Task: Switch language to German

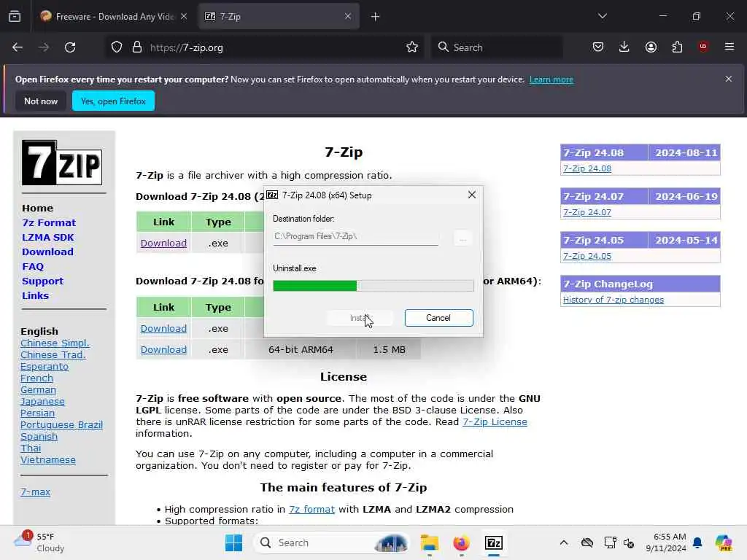Action: tap(38, 389)
